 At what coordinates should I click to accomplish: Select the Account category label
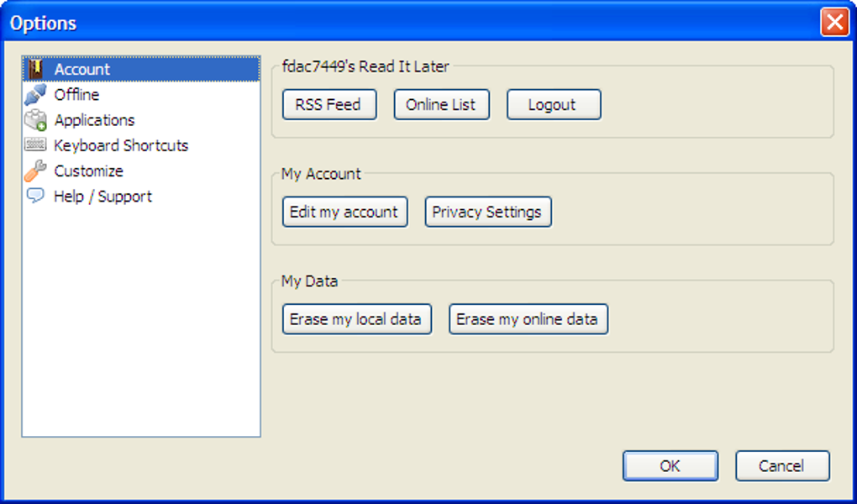click(x=82, y=70)
